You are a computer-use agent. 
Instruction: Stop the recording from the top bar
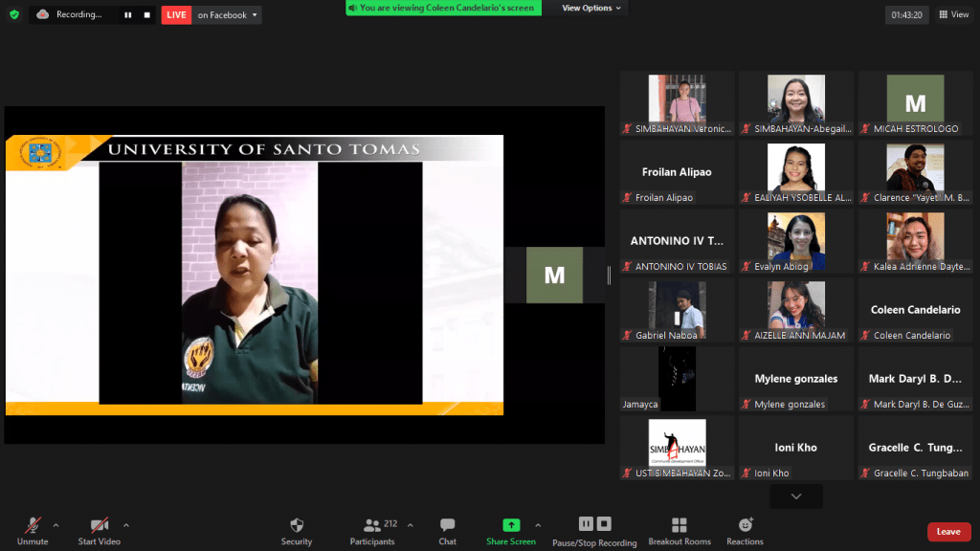(x=146, y=15)
